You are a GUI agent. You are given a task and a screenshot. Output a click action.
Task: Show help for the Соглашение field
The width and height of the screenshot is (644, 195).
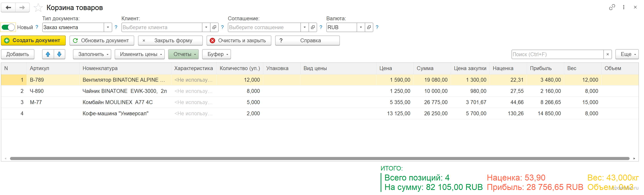pos(321,27)
